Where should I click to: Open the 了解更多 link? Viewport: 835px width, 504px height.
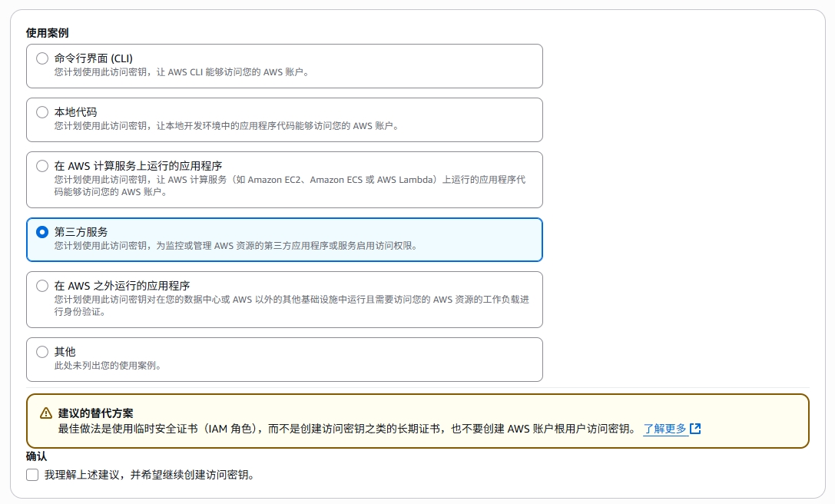pyautogui.click(x=664, y=429)
